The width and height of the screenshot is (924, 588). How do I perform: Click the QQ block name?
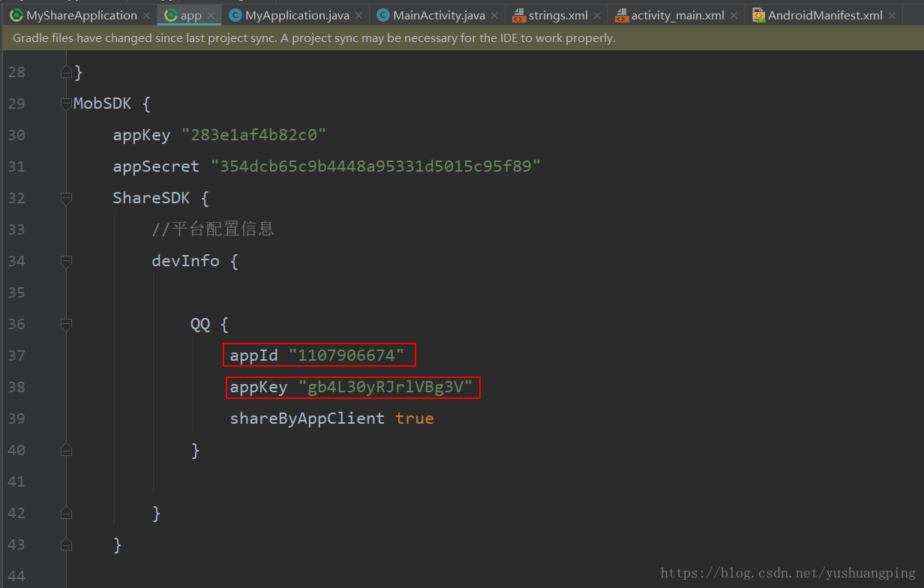[x=200, y=324]
